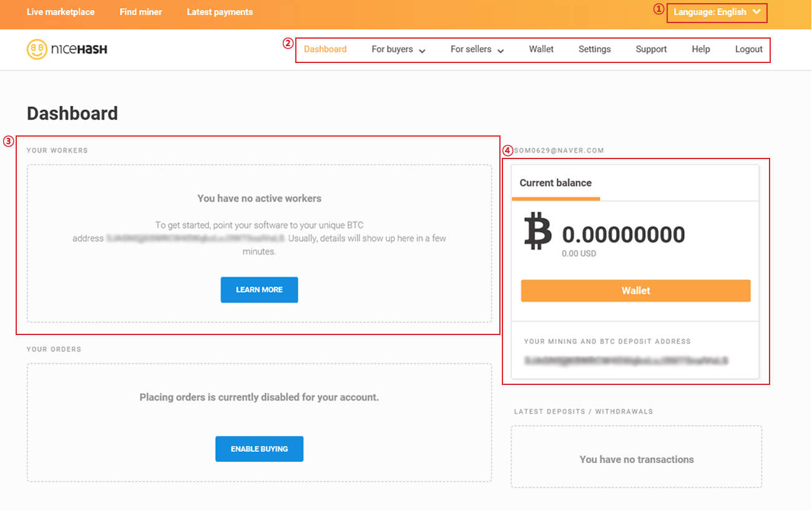Open the Support page
Screen dimensions: 812x511
click(x=651, y=49)
